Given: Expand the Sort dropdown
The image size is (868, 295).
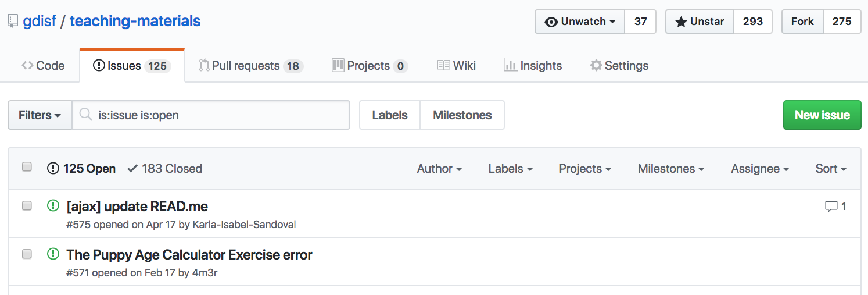Looking at the screenshot, I should coord(831,169).
